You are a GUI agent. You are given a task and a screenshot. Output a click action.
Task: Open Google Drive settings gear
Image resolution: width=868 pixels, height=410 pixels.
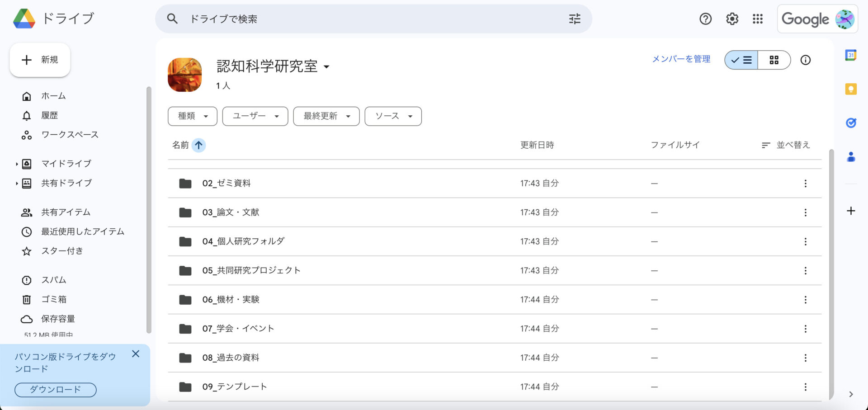pyautogui.click(x=731, y=19)
